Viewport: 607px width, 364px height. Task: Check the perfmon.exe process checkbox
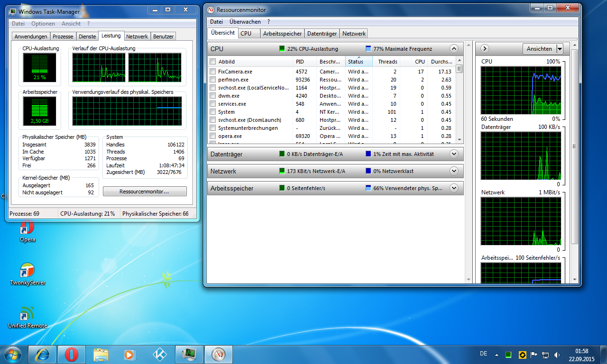212,80
